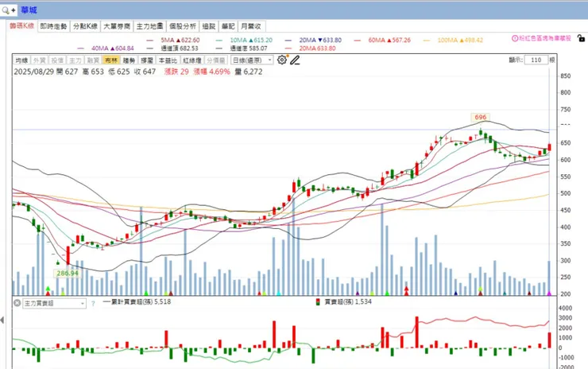Select the pencil drawing tool
The height and width of the screenshot is (369, 588).
pyautogui.click(x=295, y=60)
